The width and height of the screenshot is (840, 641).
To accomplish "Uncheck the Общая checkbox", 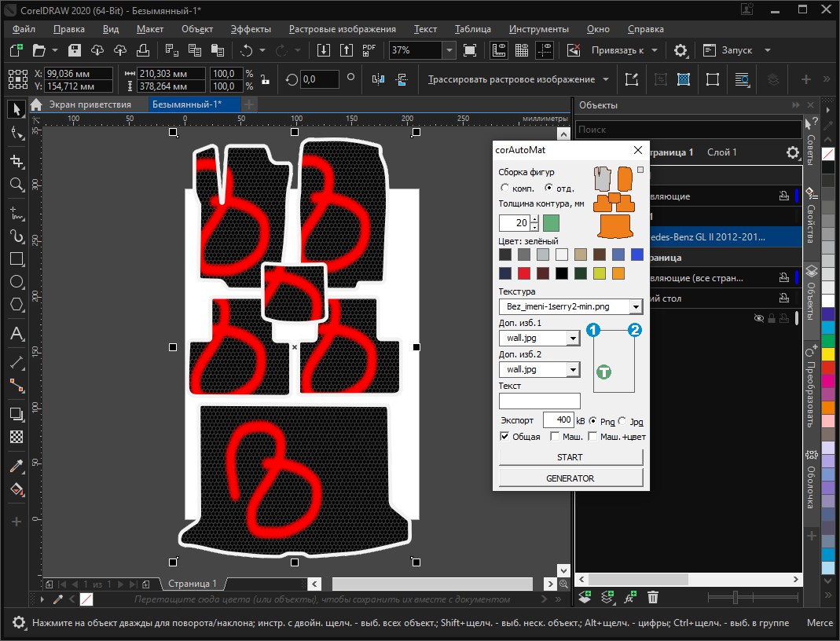I will [504, 437].
